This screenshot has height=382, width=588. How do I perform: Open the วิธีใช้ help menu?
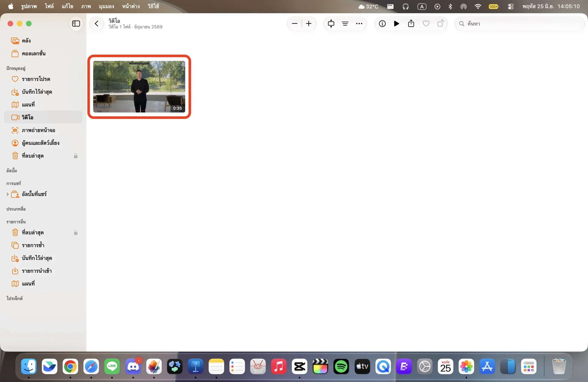153,6
